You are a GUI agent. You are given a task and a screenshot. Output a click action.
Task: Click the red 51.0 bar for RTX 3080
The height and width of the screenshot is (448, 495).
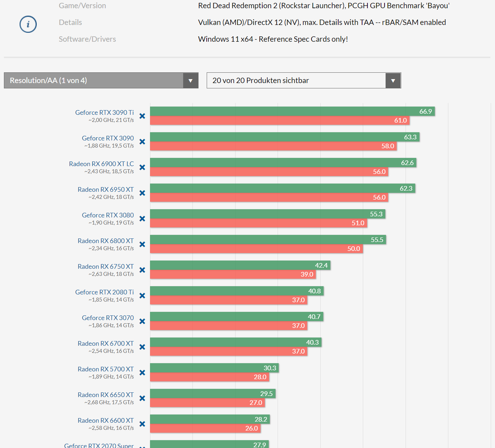coord(258,223)
